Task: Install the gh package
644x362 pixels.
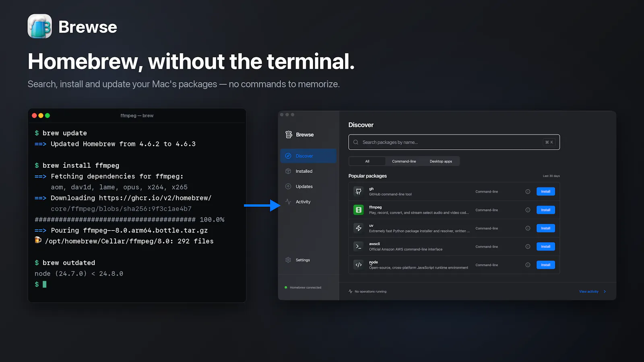Action: pyautogui.click(x=545, y=191)
